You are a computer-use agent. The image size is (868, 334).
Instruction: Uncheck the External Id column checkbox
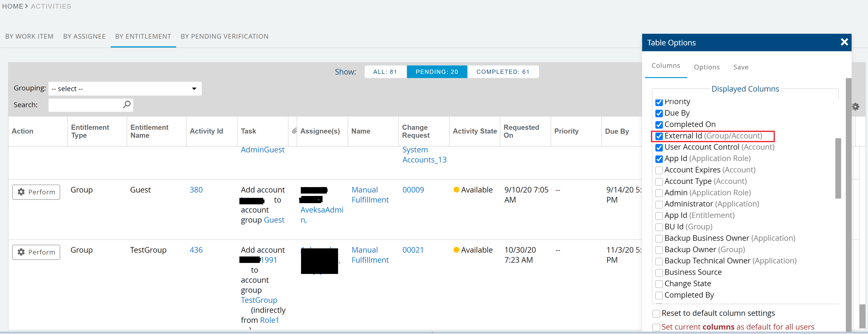[x=659, y=136]
